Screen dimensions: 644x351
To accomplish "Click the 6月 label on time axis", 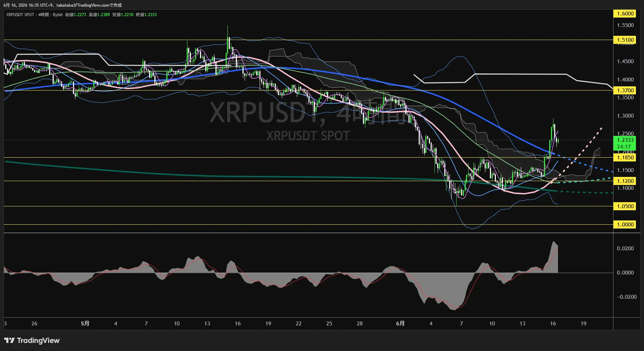I will coord(400,324).
